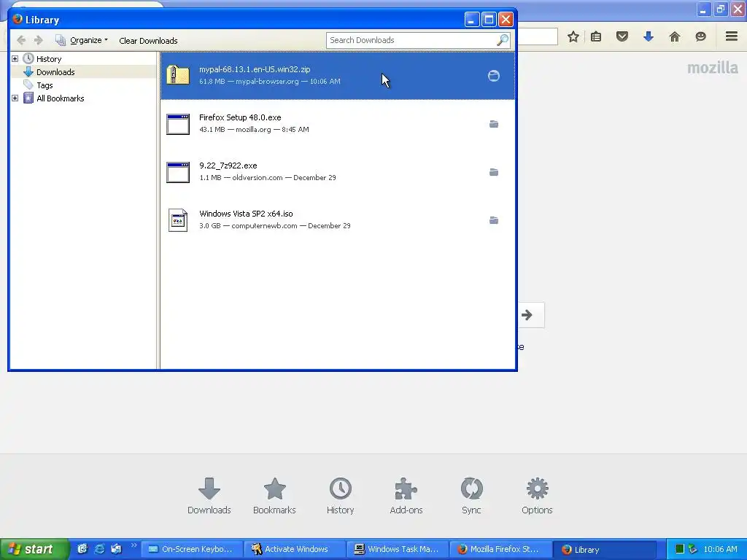Launch Internet Explorer from quick launch
Viewport: 747px width, 560px height.
coord(99,549)
